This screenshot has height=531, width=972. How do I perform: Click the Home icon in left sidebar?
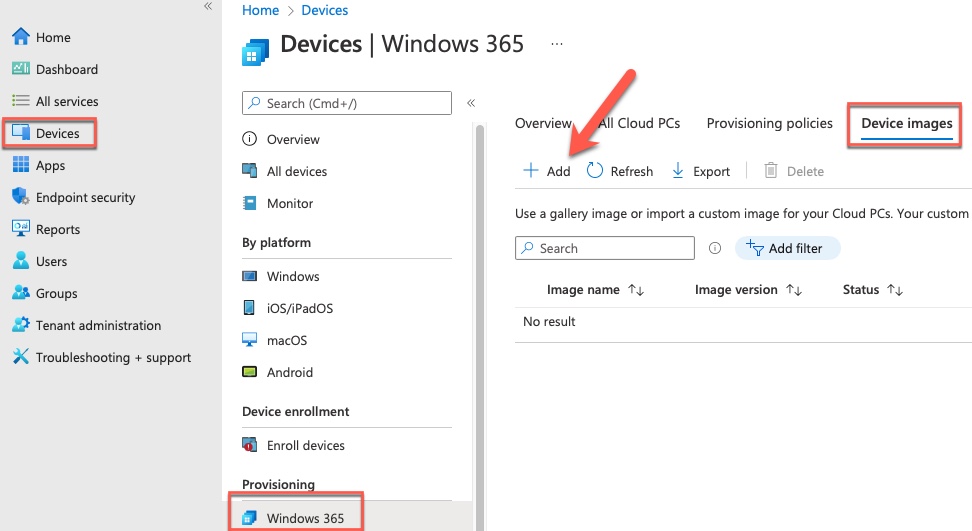(x=20, y=37)
